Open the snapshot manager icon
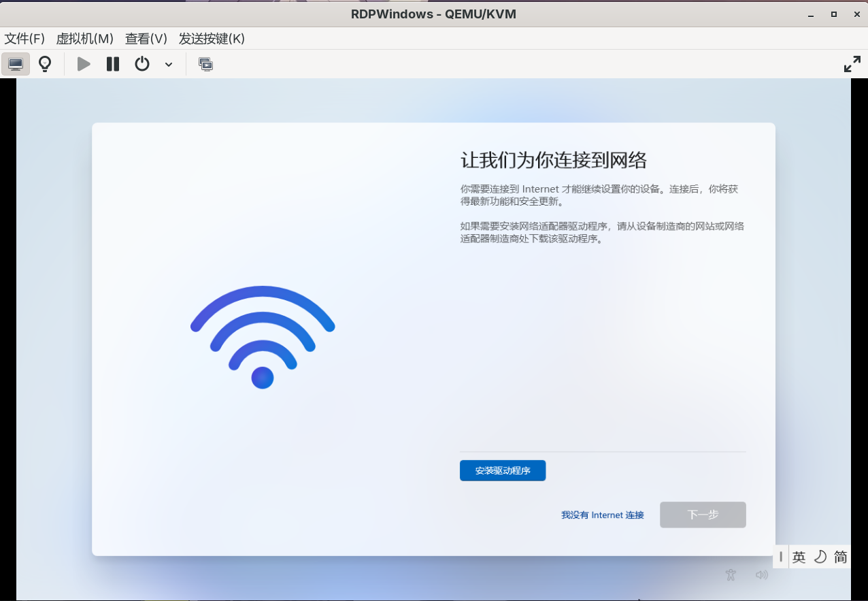This screenshot has width=868, height=601. coord(205,64)
